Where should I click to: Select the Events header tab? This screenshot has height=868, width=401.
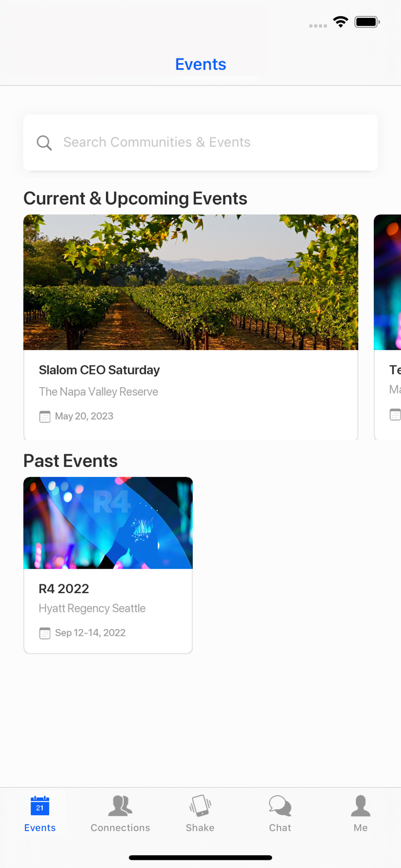(200, 64)
